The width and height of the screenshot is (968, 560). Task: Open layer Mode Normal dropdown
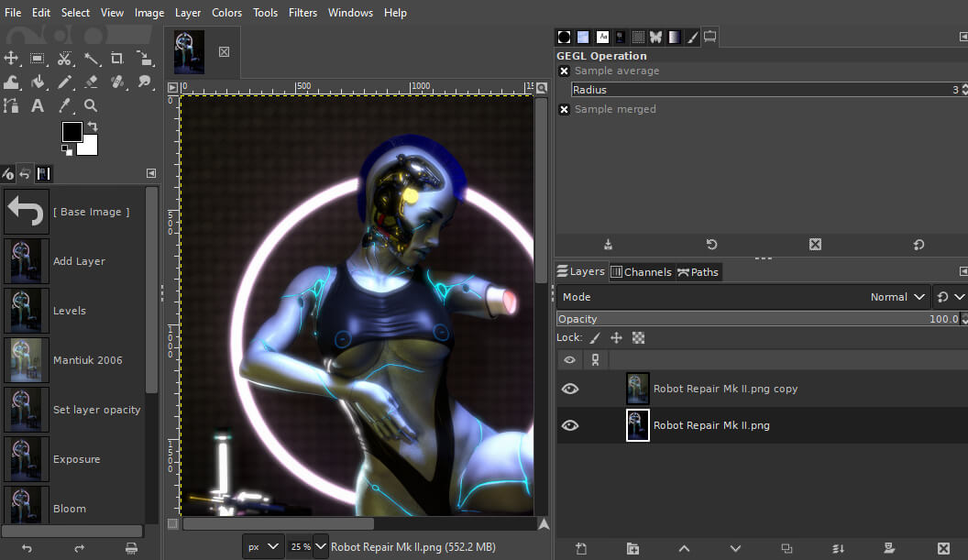click(743, 297)
